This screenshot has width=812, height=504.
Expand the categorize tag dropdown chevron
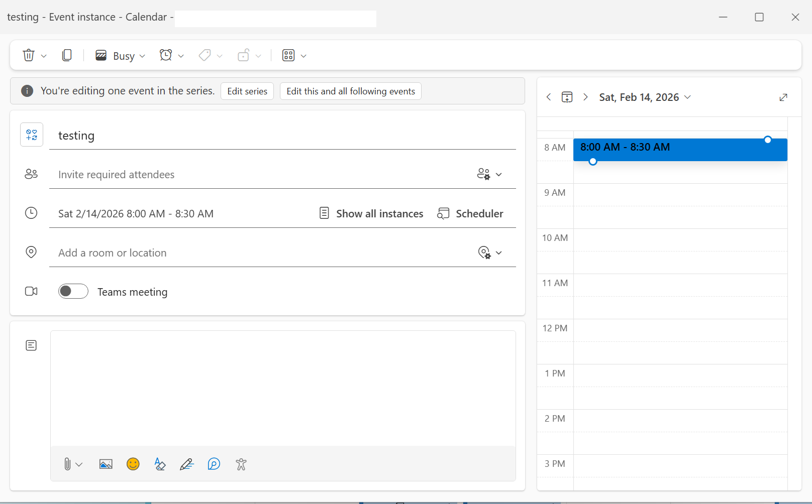pyautogui.click(x=220, y=56)
